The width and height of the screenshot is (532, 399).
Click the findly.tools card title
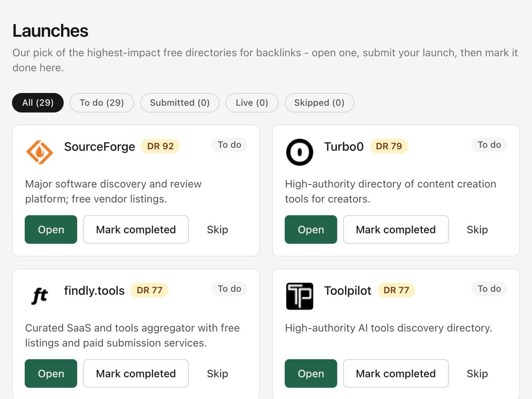[94, 290]
